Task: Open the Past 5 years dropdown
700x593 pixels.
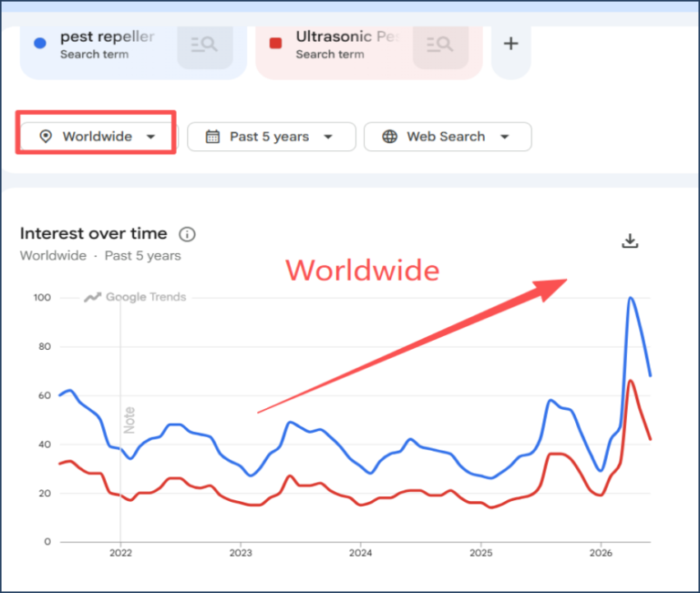Action: point(272,137)
